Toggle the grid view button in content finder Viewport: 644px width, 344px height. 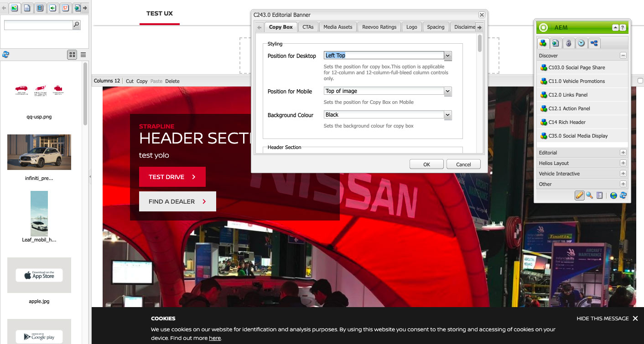click(x=72, y=55)
